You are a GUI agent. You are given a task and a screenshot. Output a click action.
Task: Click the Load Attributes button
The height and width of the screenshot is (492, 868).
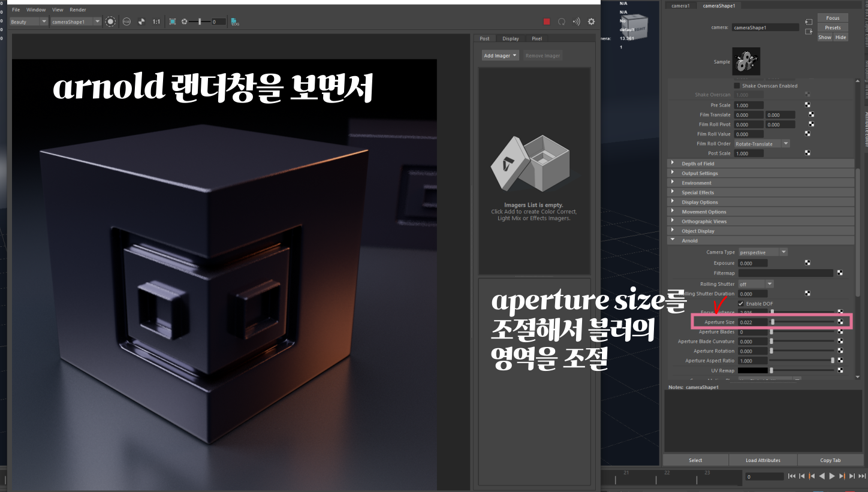(763, 460)
